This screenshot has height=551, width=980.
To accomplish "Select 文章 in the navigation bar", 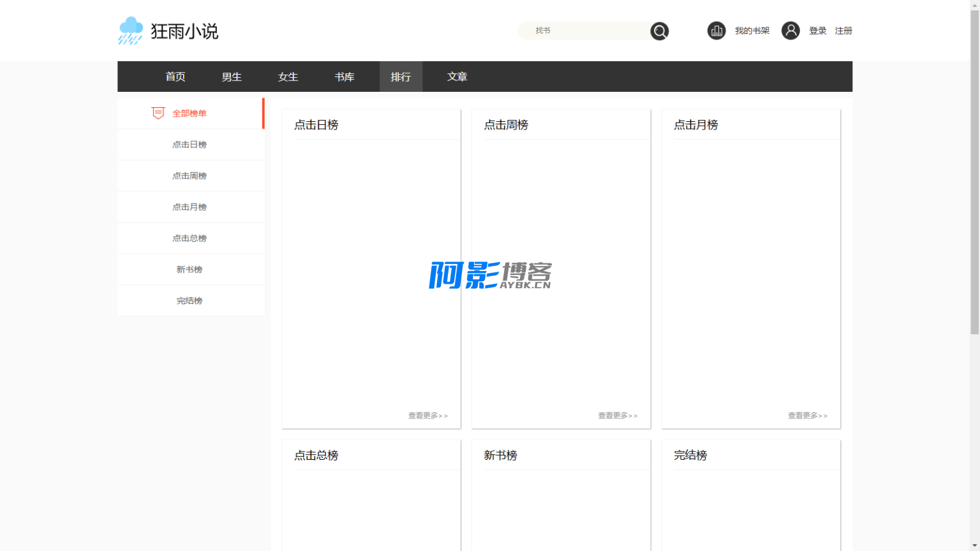I will pyautogui.click(x=457, y=77).
